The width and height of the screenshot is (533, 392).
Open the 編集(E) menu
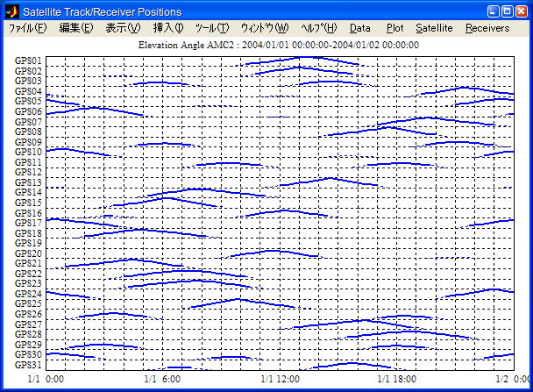coord(76,28)
